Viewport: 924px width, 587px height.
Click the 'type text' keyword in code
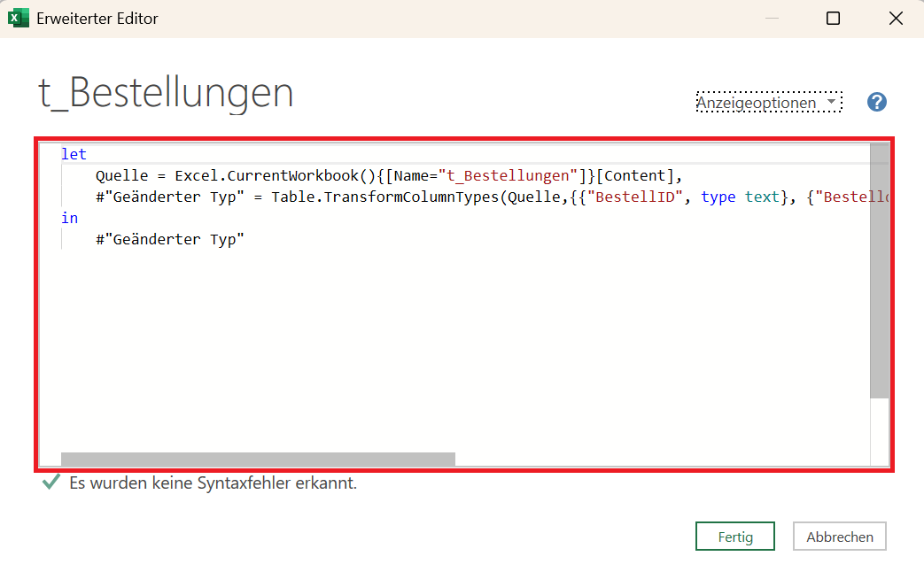tap(739, 197)
